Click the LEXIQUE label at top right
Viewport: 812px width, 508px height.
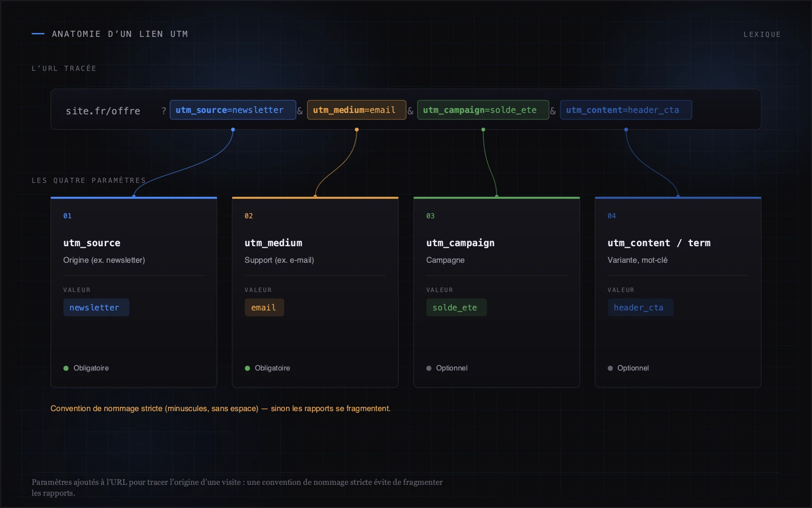click(x=762, y=34)
